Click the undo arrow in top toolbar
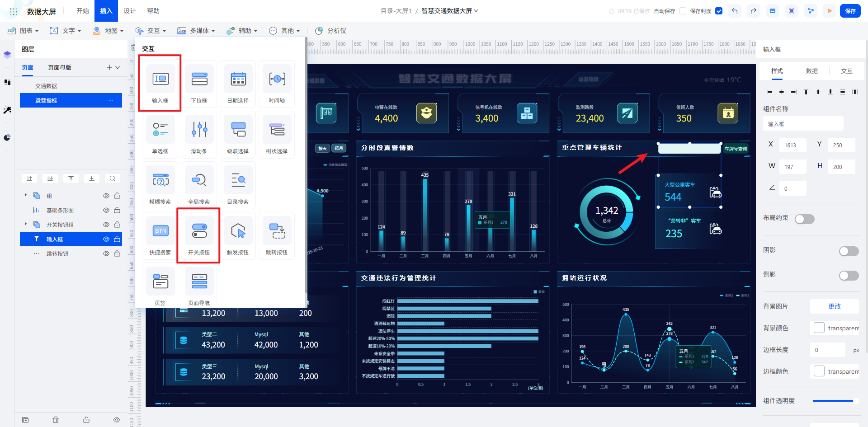The image size is (868, 427). [x=735, y=11]
